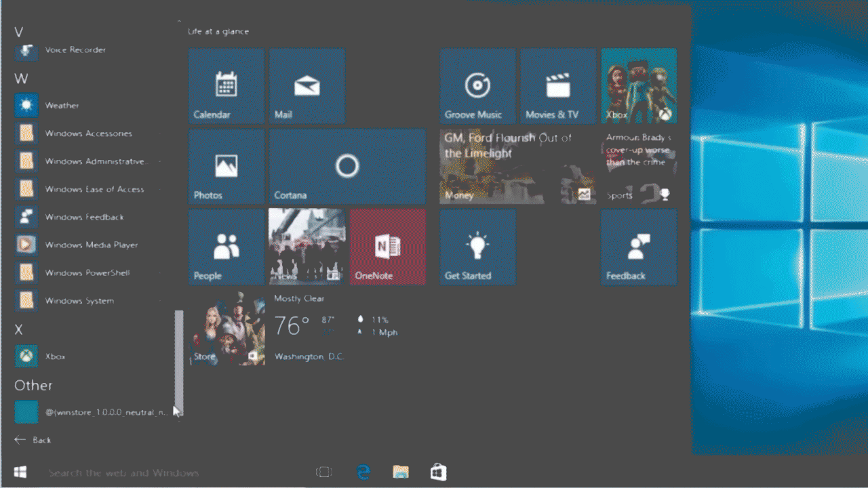Open the News live tile

tap(307, 247)
